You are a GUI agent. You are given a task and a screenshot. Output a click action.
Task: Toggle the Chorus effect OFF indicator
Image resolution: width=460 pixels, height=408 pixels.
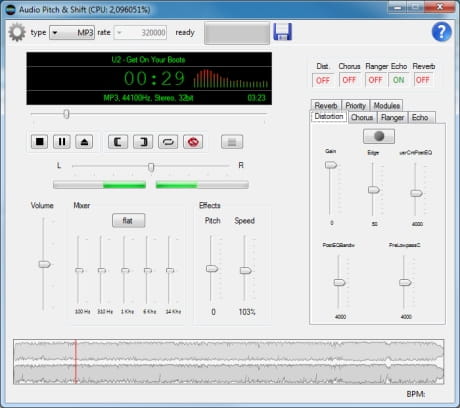(349, 80)
